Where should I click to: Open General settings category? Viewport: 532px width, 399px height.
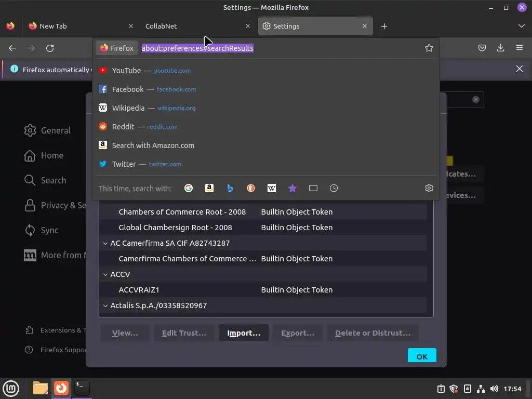tap(47, 130)
